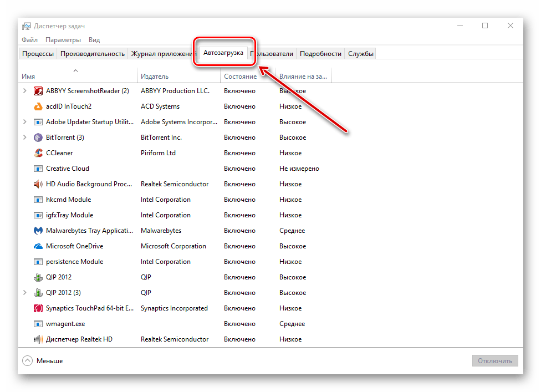This screenshot has height=392, width=541.
Task: Click the HD Audio Background Process speaker icon
Action: click(x=38, y=184)
